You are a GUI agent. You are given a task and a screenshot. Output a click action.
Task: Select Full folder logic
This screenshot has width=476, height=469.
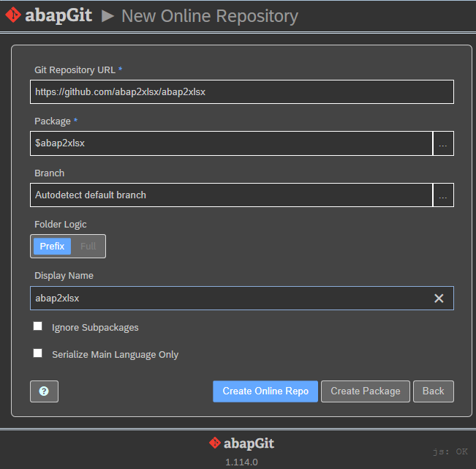[88, 246]
